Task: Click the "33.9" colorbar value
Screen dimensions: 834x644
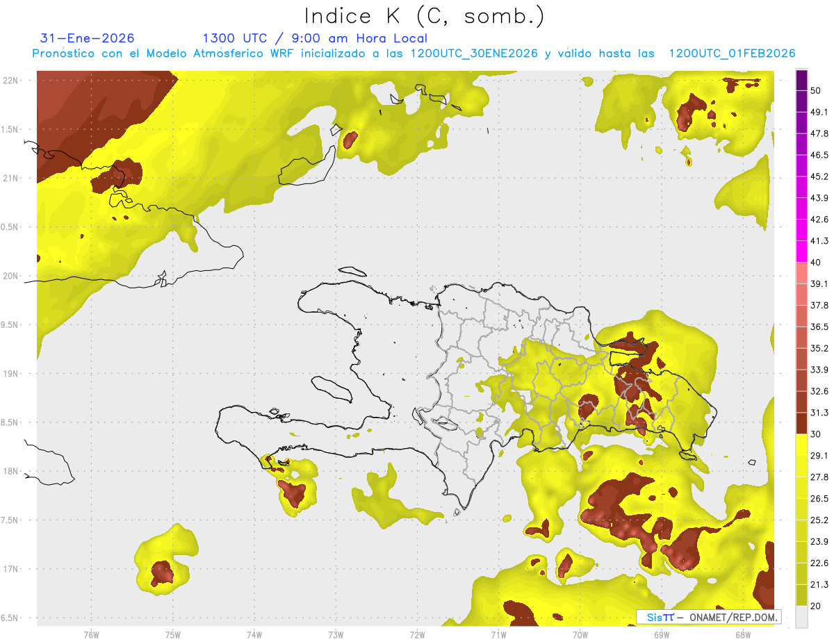Action: point(819,370)
